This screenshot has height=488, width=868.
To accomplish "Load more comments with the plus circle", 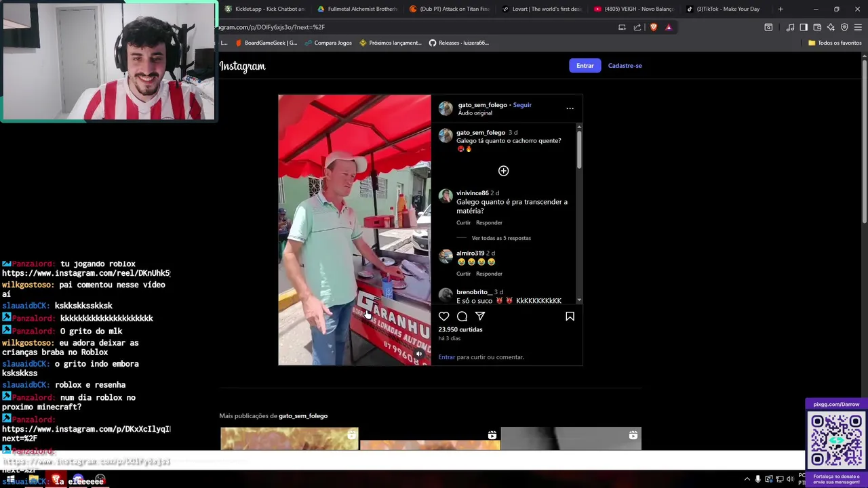I will pos(503,171).
